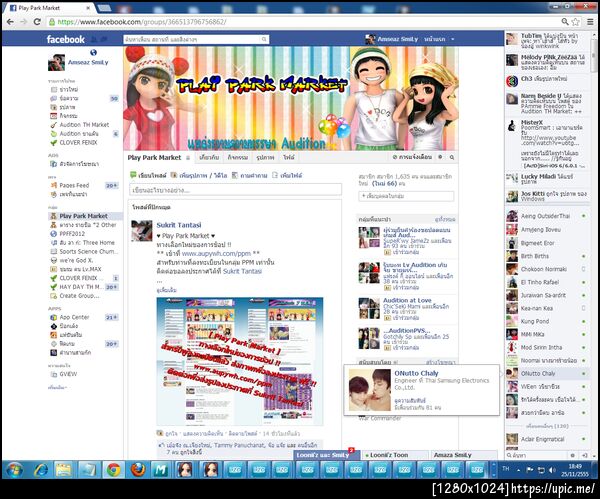This screenshot has width=600, height=499.
Task: Open the Amaza SmiLy chat tab
Action: pyautogui.click(x=464, y=455)
